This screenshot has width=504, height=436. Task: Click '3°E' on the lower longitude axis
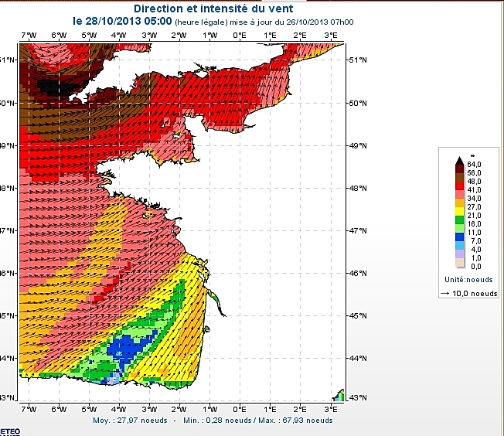click(330, 409)
